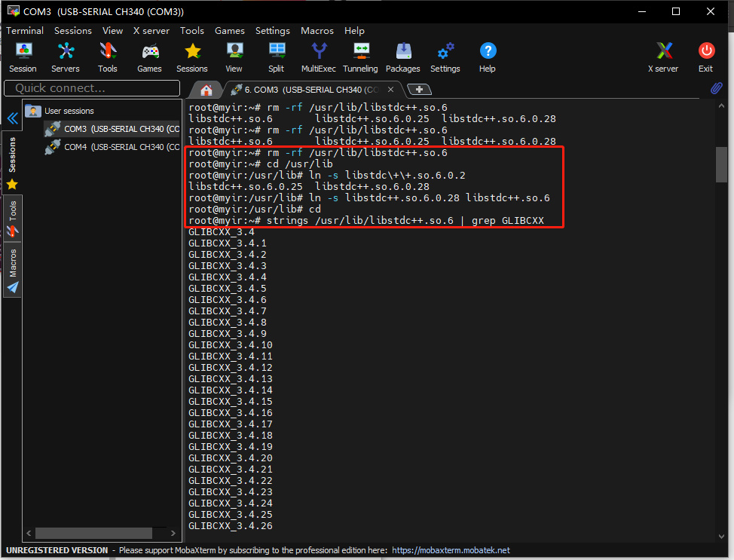Screen dimensions: 734x560
Task: Click the yellow star favorites icon in sidebar
Action: point(12,185)
